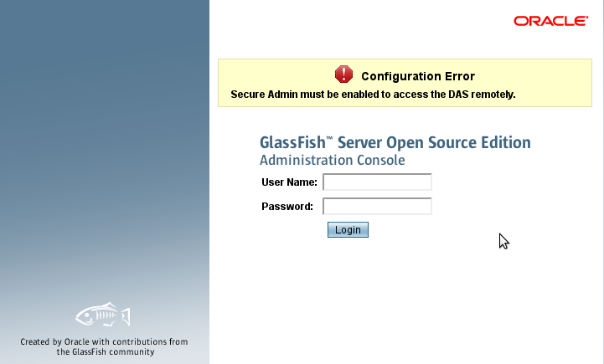
Task: Click the Password input field
Action: tap(377, 206)
